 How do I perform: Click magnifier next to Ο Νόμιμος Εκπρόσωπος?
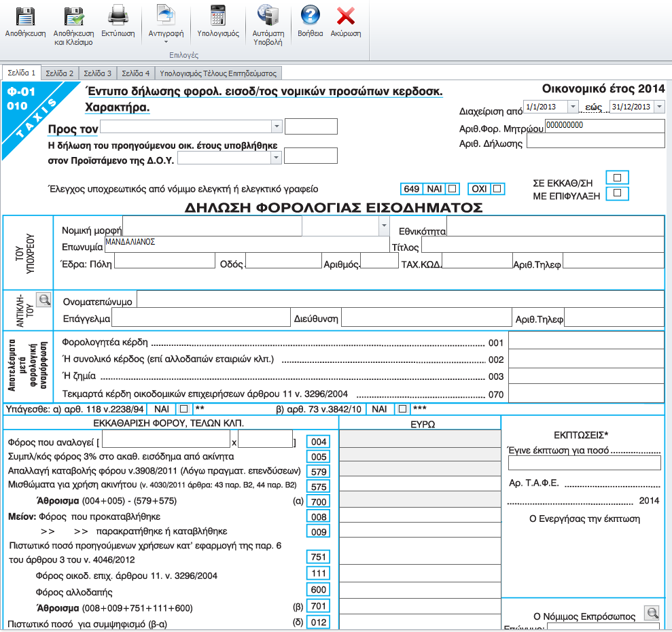click(652, 613)
